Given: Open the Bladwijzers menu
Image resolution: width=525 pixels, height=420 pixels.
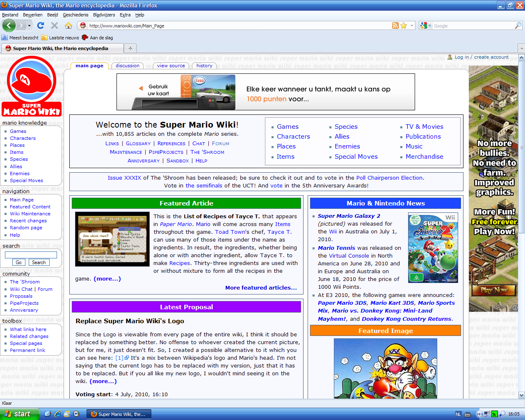Looking at the screenshot, I should (104, 15).
